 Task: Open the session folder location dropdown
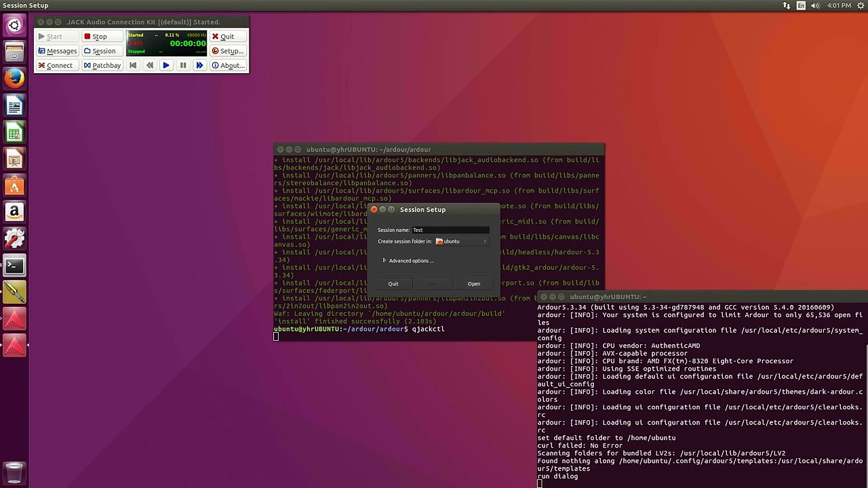(x=461, y=241)
